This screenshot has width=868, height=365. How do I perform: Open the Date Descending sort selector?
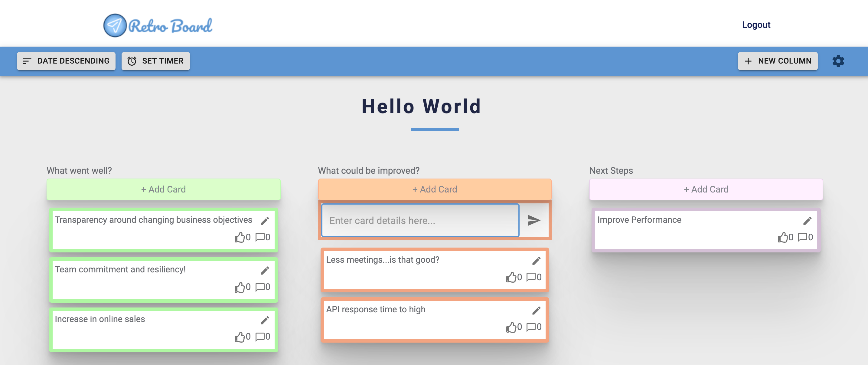(66, 61)
